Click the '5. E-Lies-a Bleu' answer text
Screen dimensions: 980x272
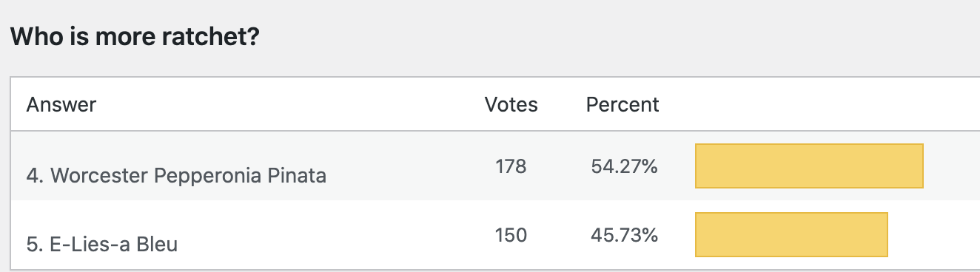(102, 244)
